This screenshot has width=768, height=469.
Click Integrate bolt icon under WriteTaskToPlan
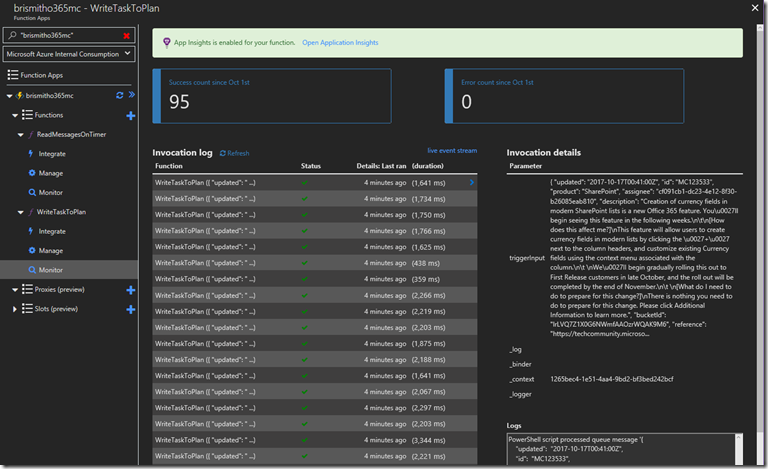coord(31,231)
